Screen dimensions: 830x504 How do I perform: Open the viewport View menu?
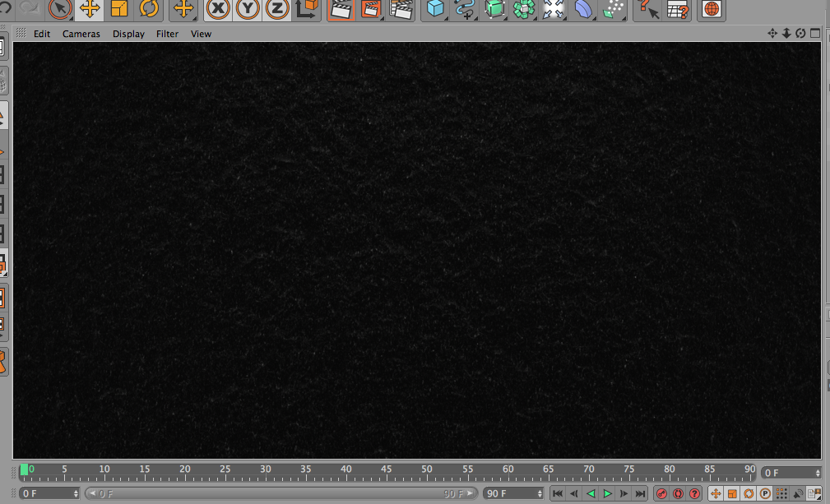(x=202, y=34)
